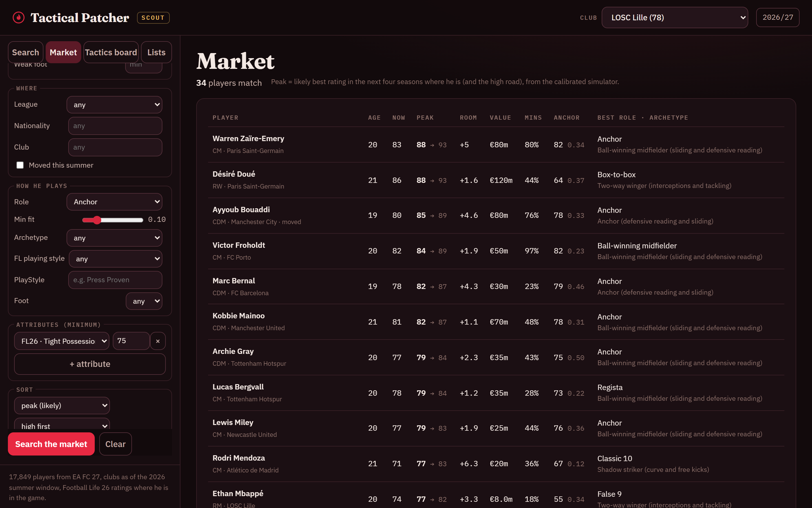The width and height of the screenshot is (812, 508).
Task: Remove the Tight Possession attribute filter
Action: coord(158,341)
